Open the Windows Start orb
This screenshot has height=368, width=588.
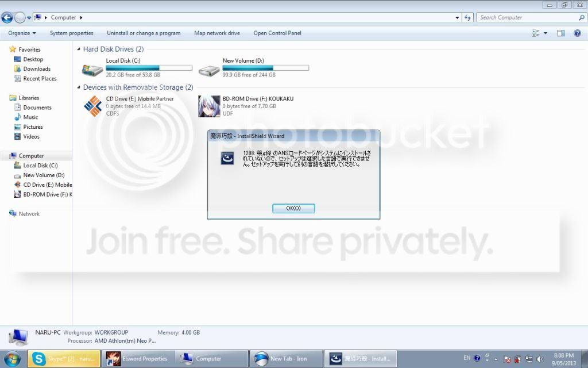(12, 358)
